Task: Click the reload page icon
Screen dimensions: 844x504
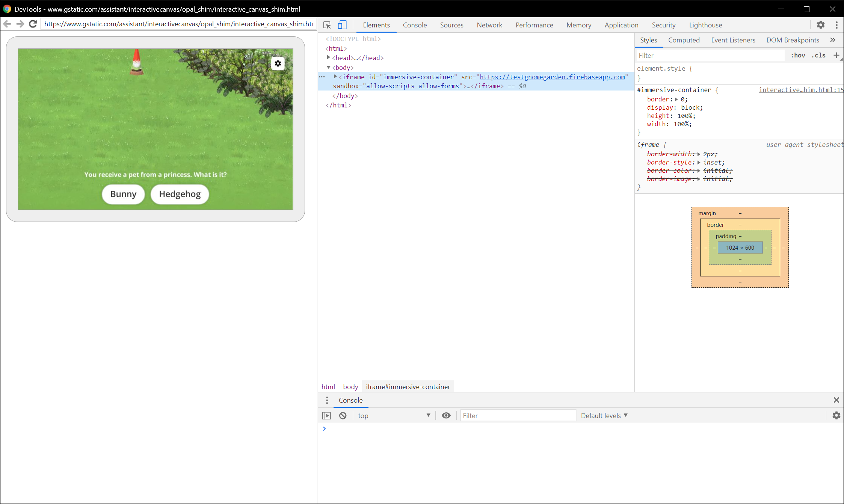Action: 33,24
